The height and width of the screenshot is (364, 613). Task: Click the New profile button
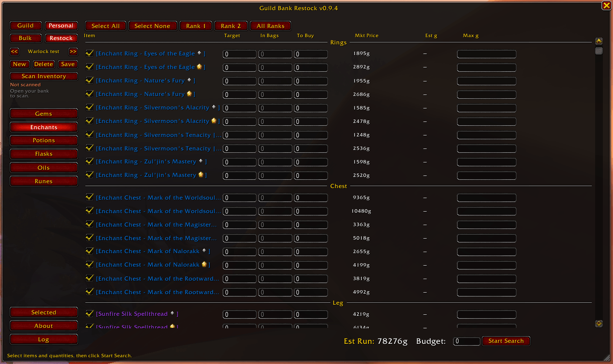pos(20,64)
